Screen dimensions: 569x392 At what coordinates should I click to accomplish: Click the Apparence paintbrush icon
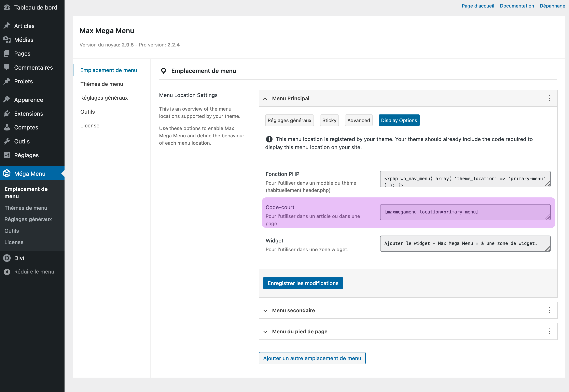pos(7,99)
